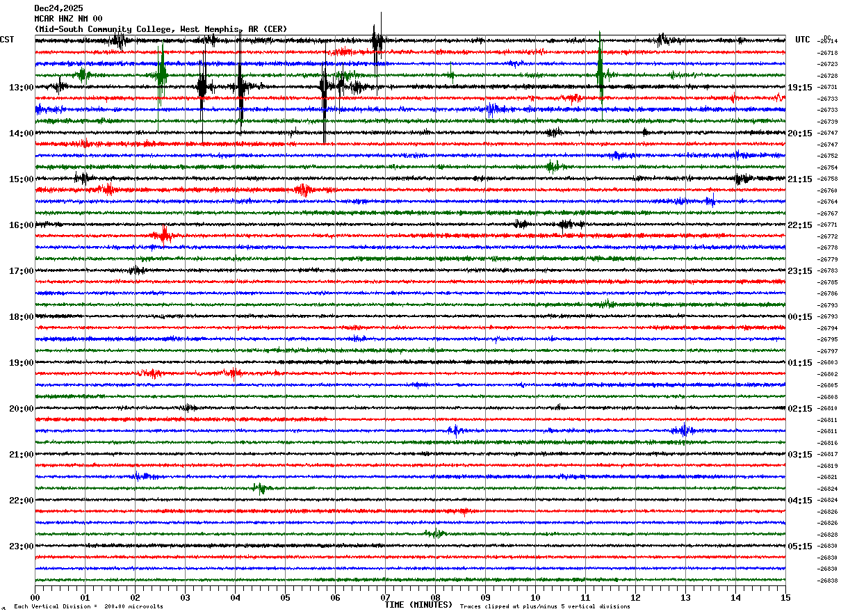Image resolution: width=841 pixels, height=616 pixels.
Task: Click minute tick label 00 on bottom axis
Action: click(x=35, y=597)
